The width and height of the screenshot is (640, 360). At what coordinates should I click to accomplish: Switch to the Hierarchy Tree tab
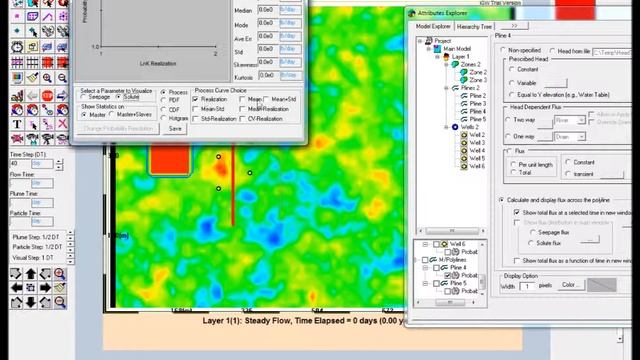(x=474, y=27)
